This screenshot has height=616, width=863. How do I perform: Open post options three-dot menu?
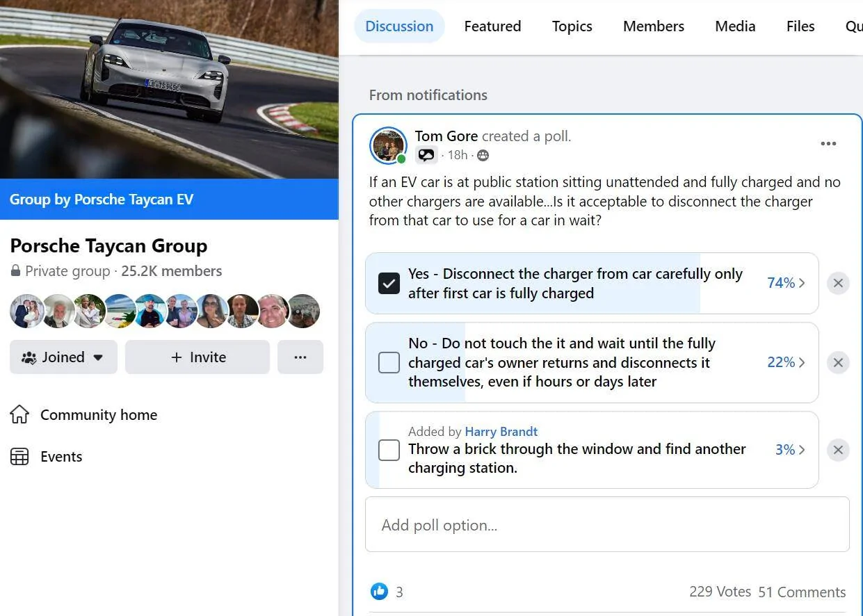828,143
